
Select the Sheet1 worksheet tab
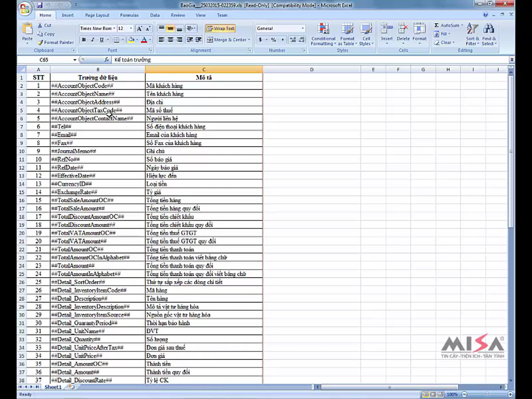(x=53, y=387)
